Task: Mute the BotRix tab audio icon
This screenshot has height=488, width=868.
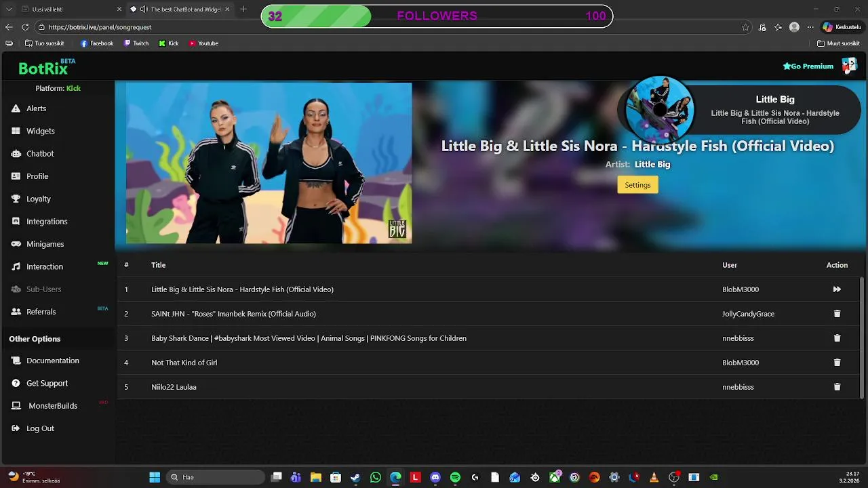Action: coord(144,9)
